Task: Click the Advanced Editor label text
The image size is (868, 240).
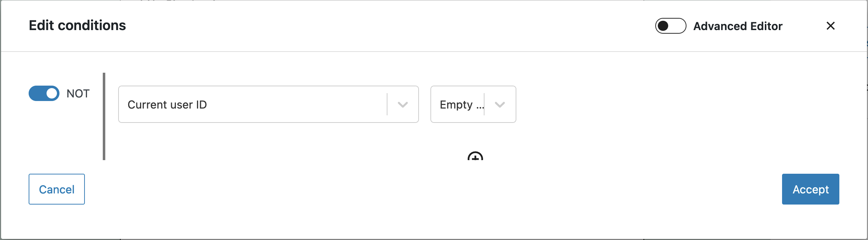Action: (x=738, y=26)
